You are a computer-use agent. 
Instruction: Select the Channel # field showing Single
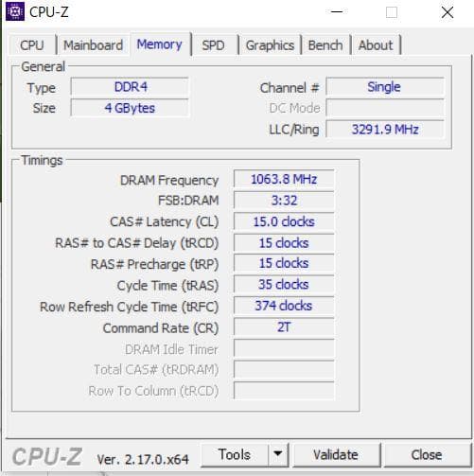click(x=385, y=87)
